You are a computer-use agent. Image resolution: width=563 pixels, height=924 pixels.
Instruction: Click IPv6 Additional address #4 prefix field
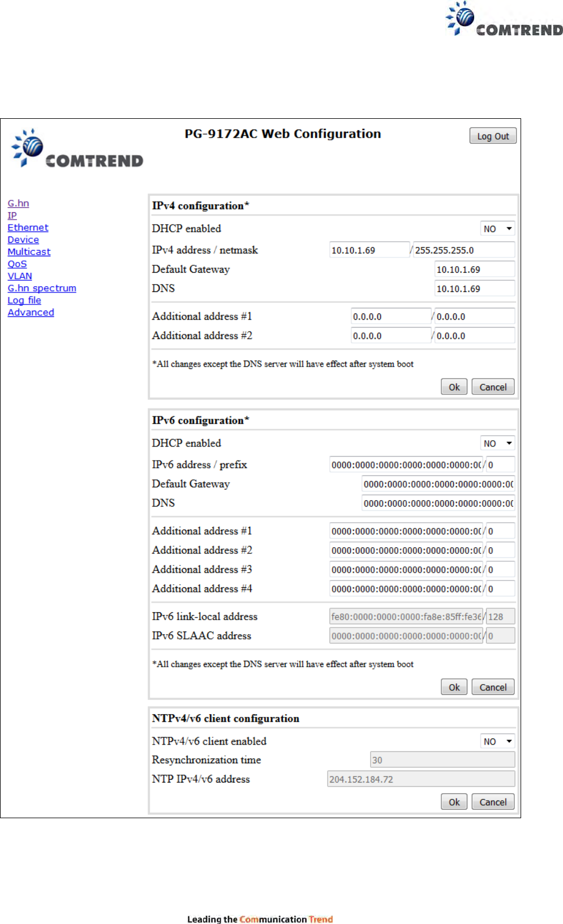click(501, 588)
